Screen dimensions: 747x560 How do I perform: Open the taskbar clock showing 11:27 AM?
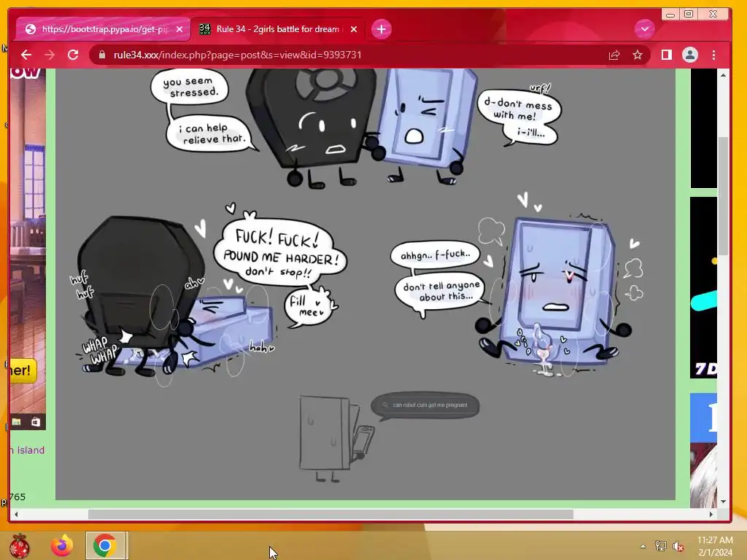(x=715, y=546)
